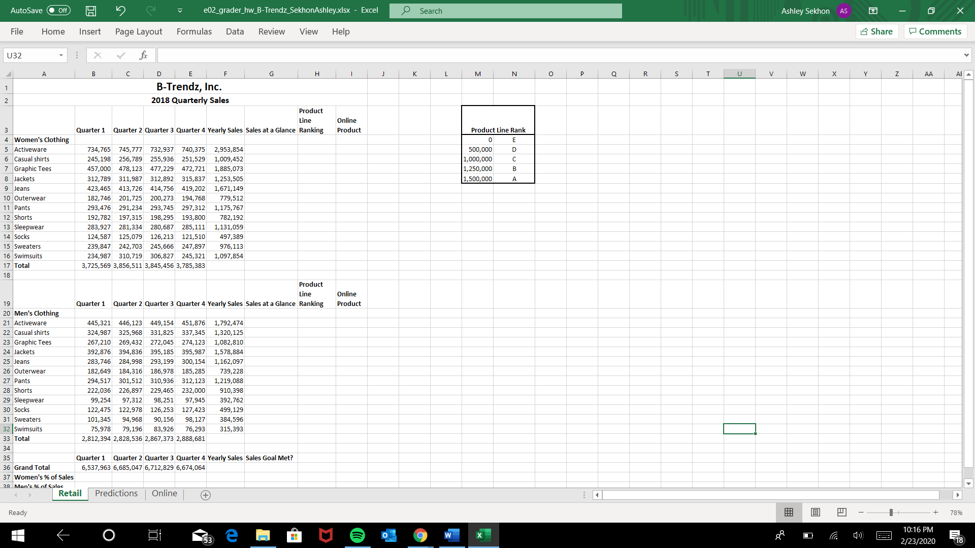This screenshot has width=975, height=548.
Task: Click the Insert Function fx icon
Action: [143, 55]
